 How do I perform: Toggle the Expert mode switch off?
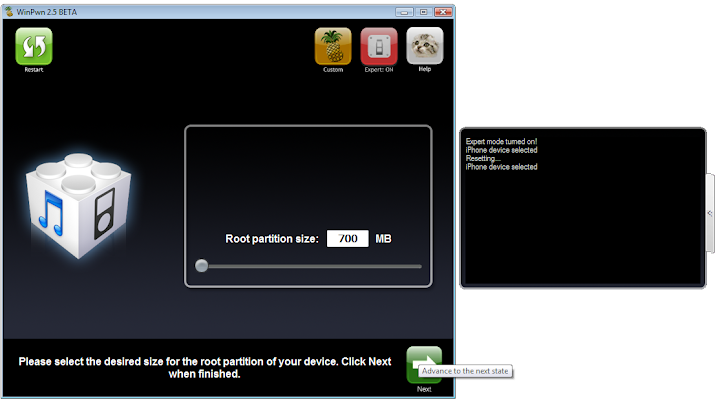pyautogui.click(x=379, y=46)
